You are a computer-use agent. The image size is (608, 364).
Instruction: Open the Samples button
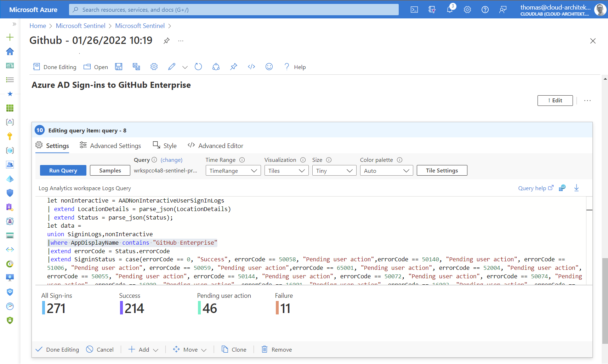(x=110, y=170)
